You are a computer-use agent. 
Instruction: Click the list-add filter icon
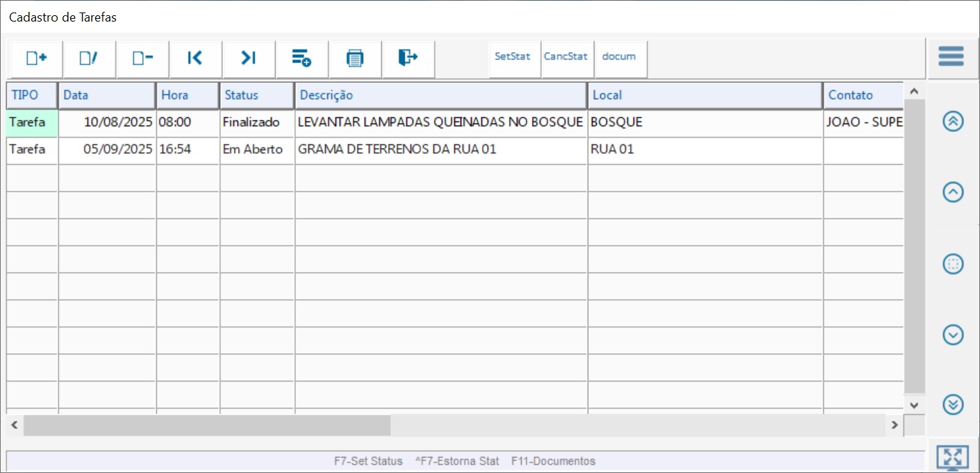301,58
